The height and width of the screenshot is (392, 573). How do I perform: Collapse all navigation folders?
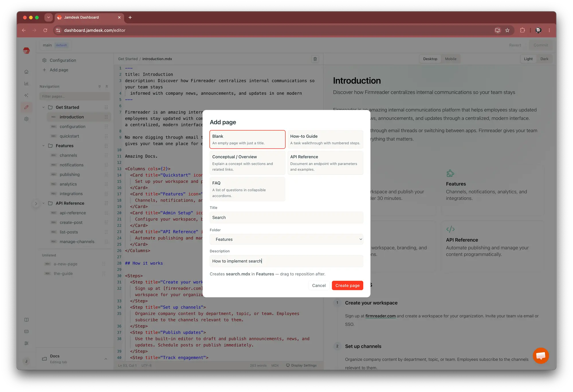107,86
